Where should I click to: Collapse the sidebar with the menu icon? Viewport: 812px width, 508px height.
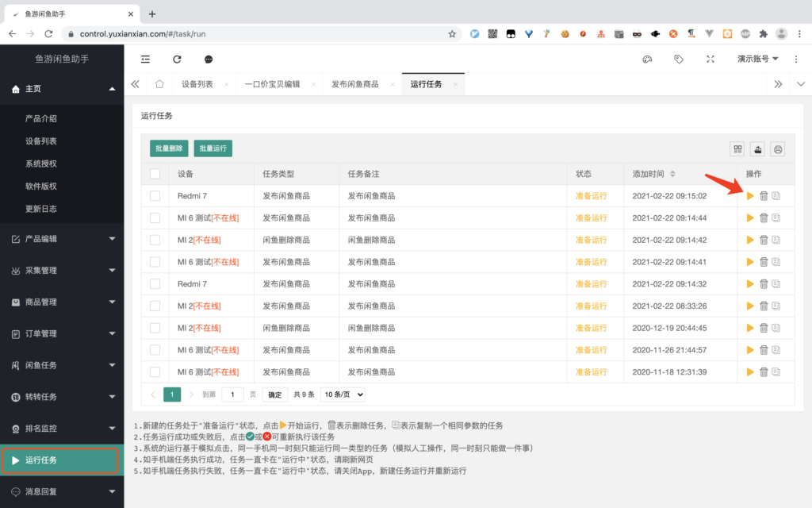(x=146, y=59)
